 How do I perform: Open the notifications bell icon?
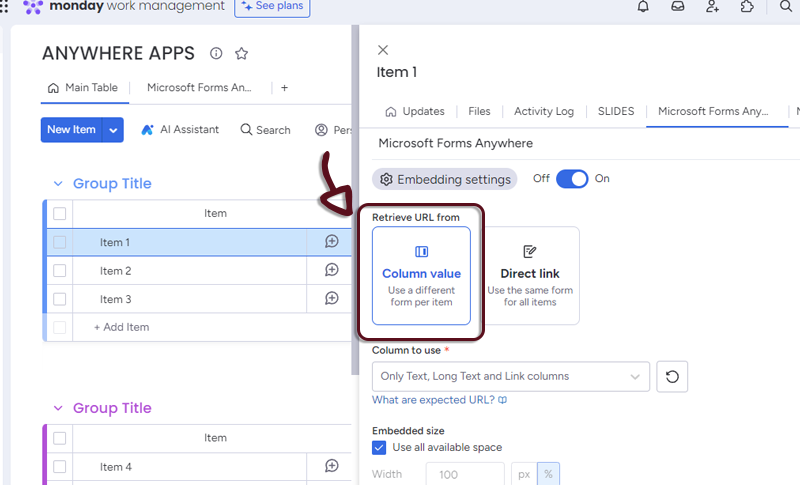643,7
